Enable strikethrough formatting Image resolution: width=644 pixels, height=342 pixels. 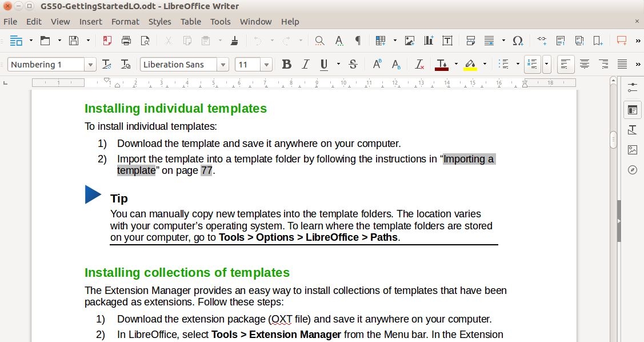tap(353, 64)
